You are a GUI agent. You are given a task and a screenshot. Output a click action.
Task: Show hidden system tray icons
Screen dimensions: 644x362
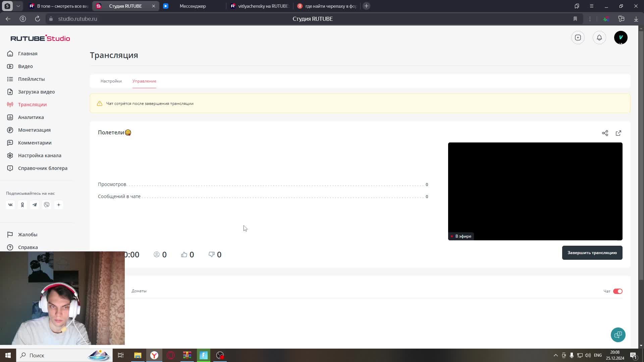(555, 355)
